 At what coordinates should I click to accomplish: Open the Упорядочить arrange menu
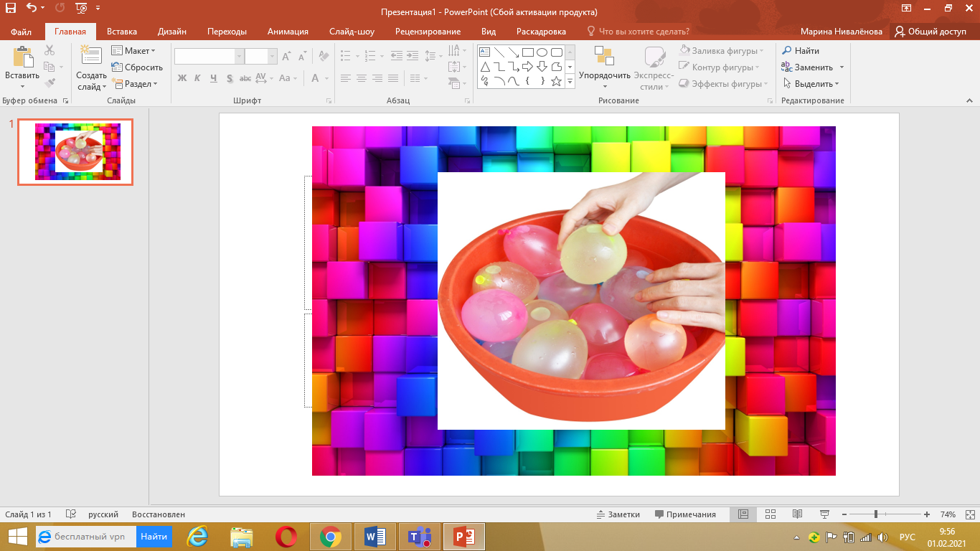tap(604, 67)
